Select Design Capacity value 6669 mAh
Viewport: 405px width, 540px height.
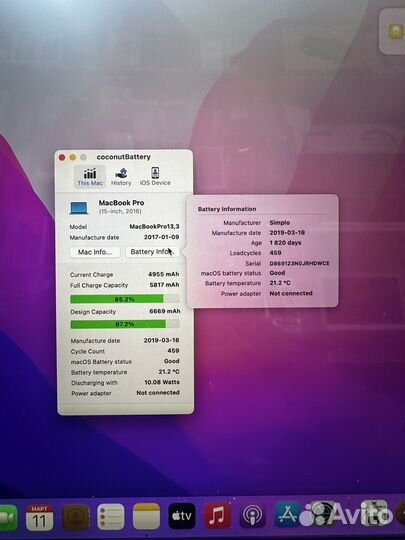point(165,311)
